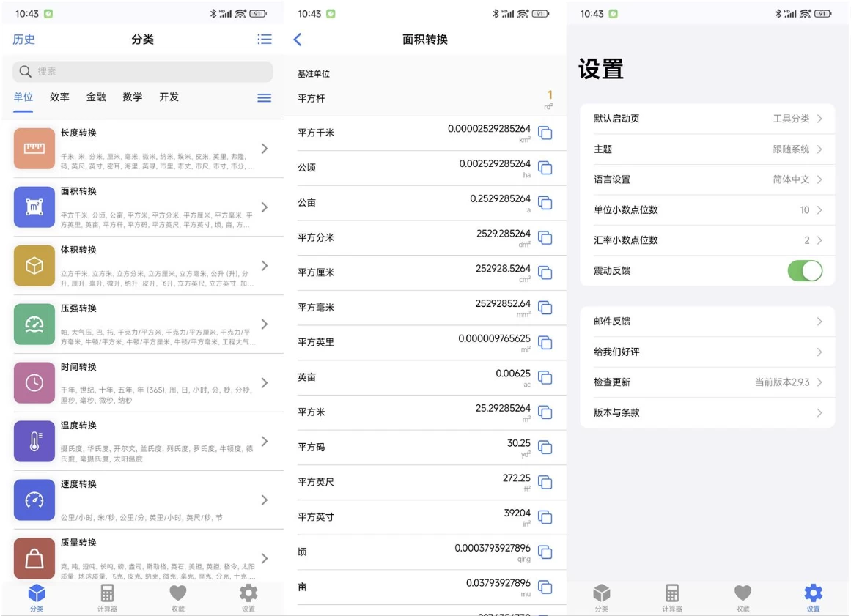Go back from 面积转换 page
851x616 pixels.
pos(298,40)
